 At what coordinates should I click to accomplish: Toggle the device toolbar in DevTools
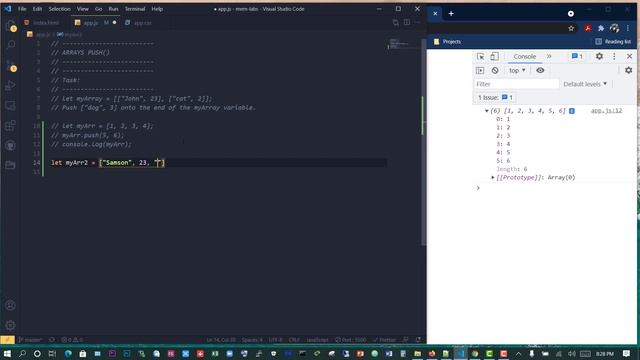click(x=494, y=56)
